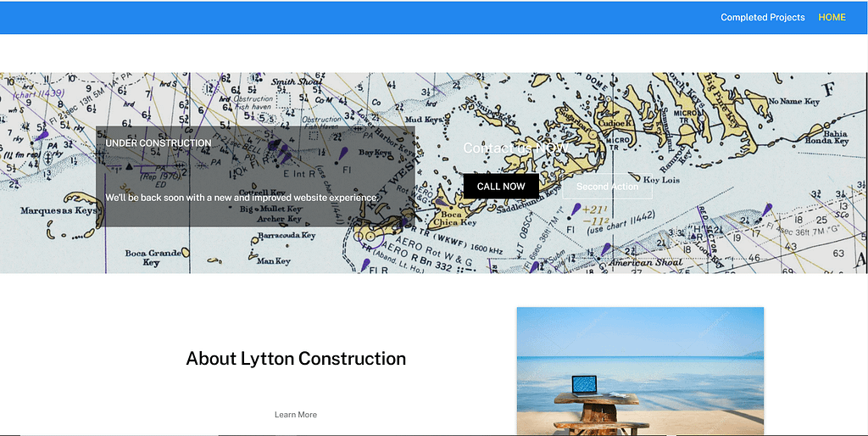Select purple marker above American Shoal label
The width and height of the screenshot is (868, 436).
tap(605, 249)
